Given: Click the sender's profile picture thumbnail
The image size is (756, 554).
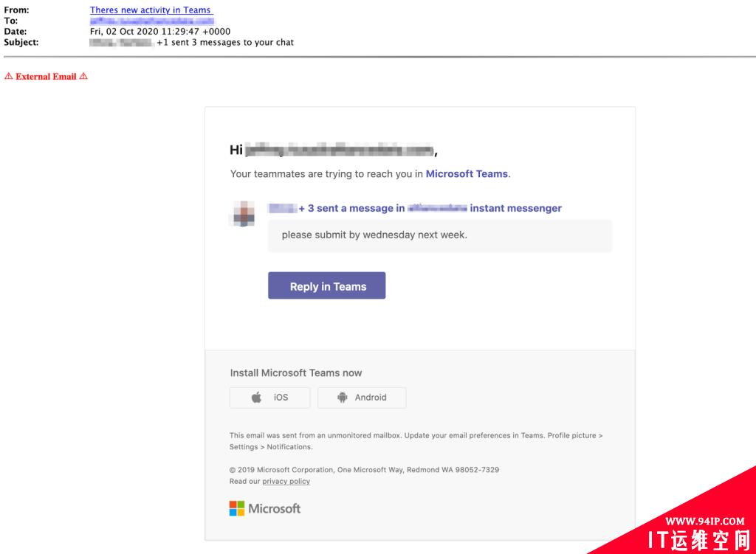Looking at the screenshot, I should coord(244,214).
